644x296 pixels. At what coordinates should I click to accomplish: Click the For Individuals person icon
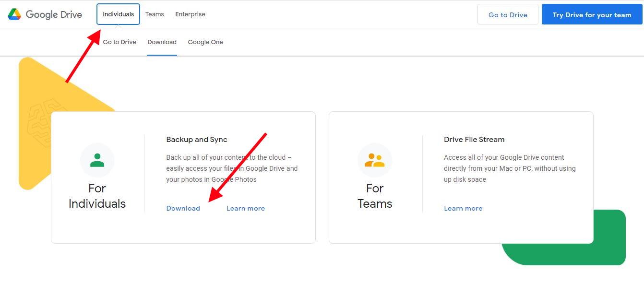97,160
